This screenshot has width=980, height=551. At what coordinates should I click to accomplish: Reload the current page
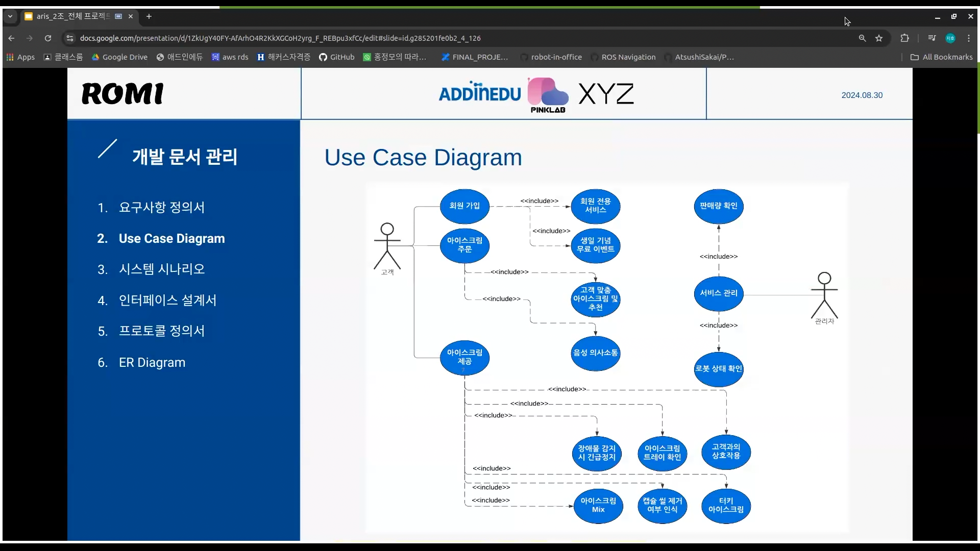coord(48,38)
